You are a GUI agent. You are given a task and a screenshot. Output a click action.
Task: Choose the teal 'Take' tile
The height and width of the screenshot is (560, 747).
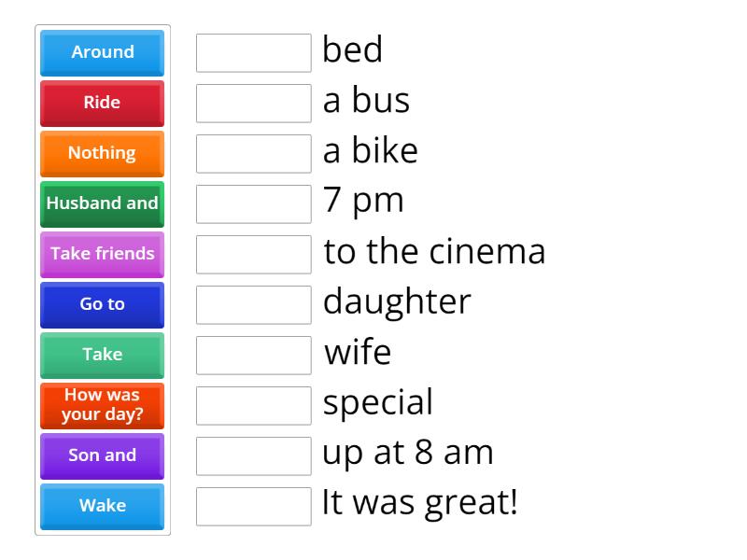(102, 355)
